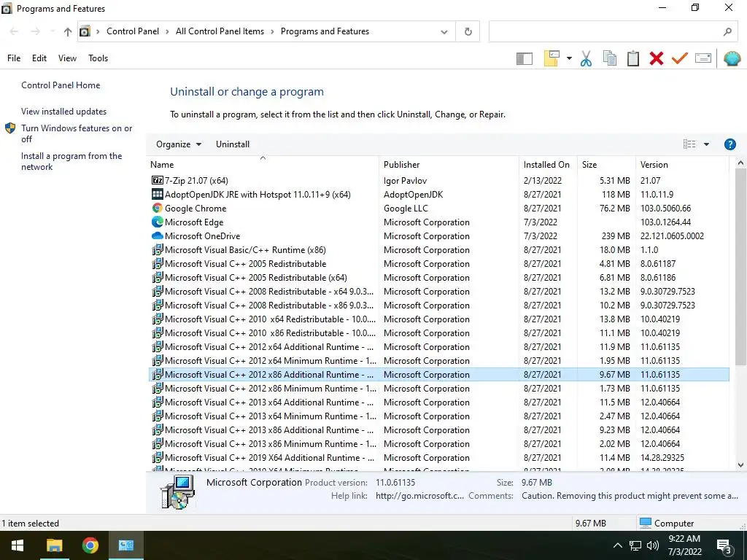
Task: Click the blue shell globe toolbar icon
Action: click(x=732, y=58)
